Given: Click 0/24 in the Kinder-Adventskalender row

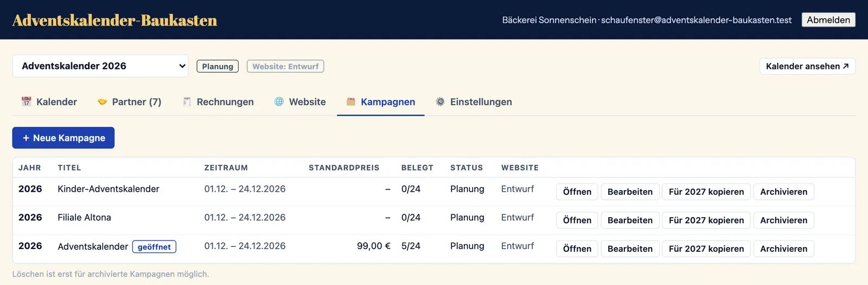Looking at the screenshot, I should 411,189.
